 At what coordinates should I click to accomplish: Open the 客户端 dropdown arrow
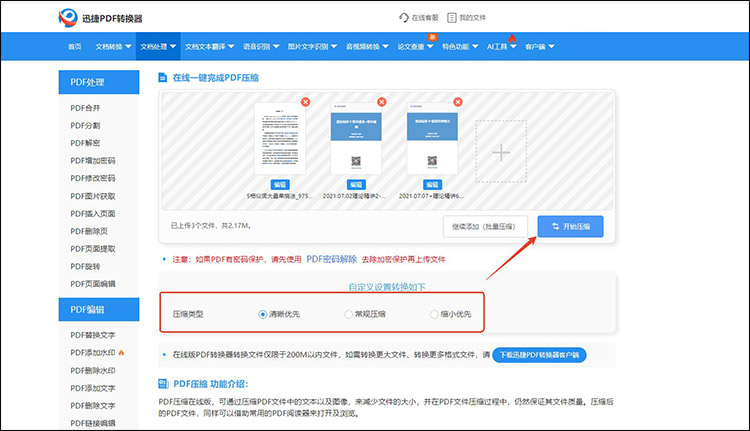(551, 46)
